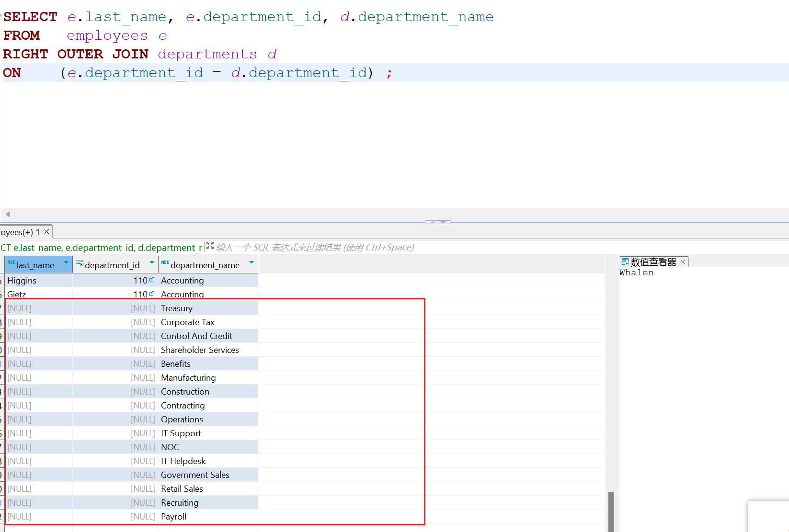Click the 123 type icon on department_id column
The height and width of the screenshot is (532, 789).
click(x=79, y=263)
